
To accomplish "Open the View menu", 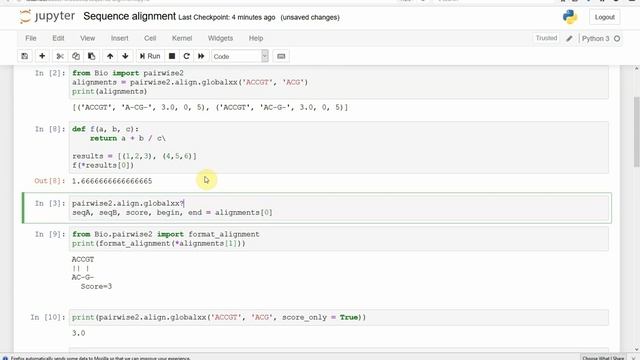I will [x=87, y=38].
